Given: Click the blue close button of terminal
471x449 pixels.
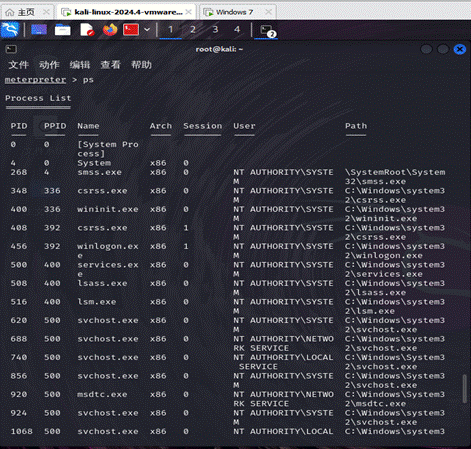Looking at the screenshot, I should (x=460, y=49).
